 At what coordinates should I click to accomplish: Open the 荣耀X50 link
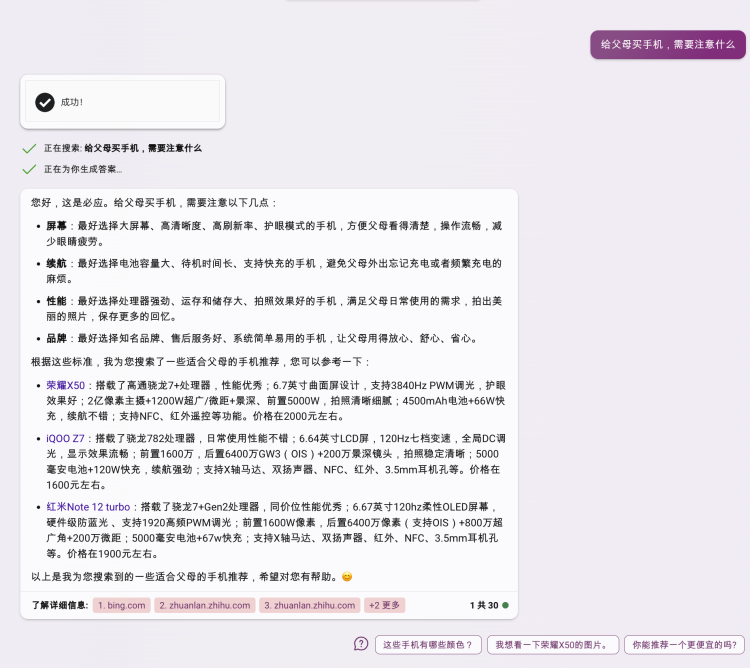tap(66, 385)
